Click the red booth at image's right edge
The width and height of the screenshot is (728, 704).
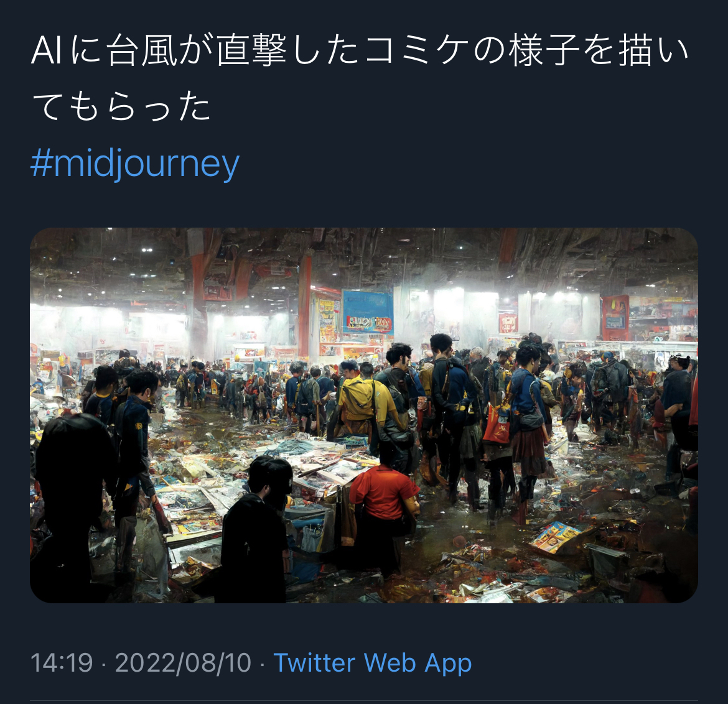pyautogui.click(x=615, y=317)
